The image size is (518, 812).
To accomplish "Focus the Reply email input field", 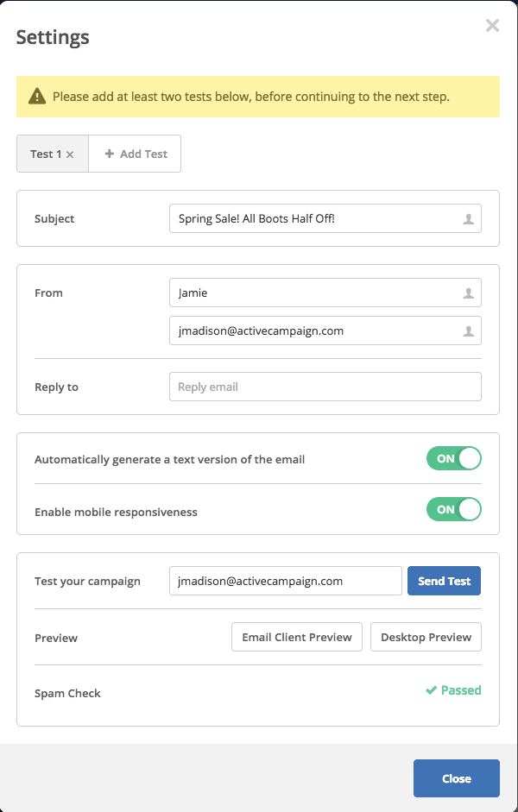I will coord(325,387).
